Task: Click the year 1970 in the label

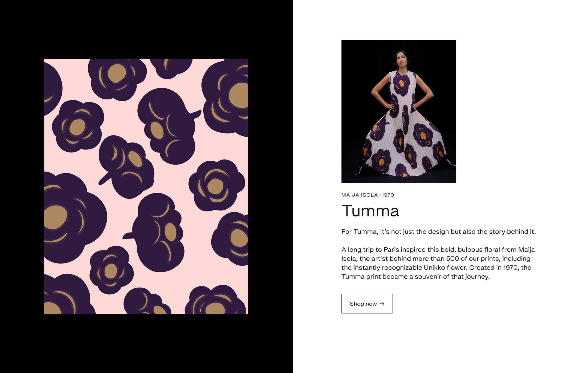Action: coord(388,195)
